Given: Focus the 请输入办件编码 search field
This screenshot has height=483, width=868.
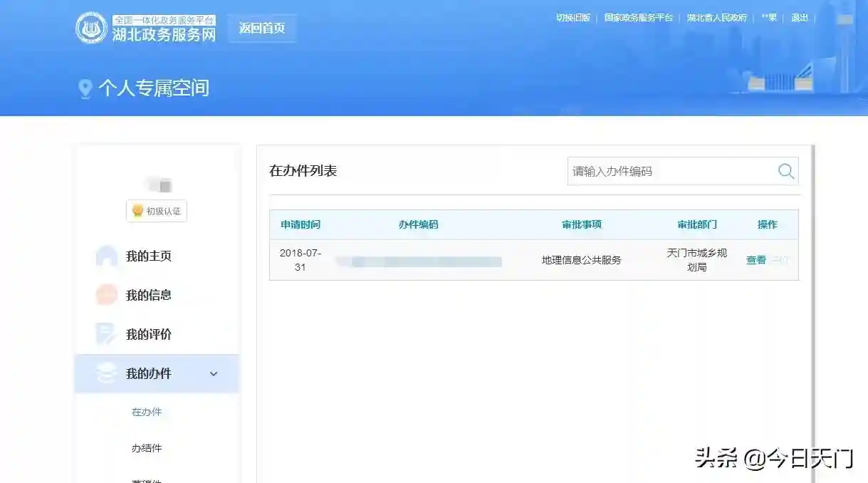Looking at the screenshot, I should (669, 171).
